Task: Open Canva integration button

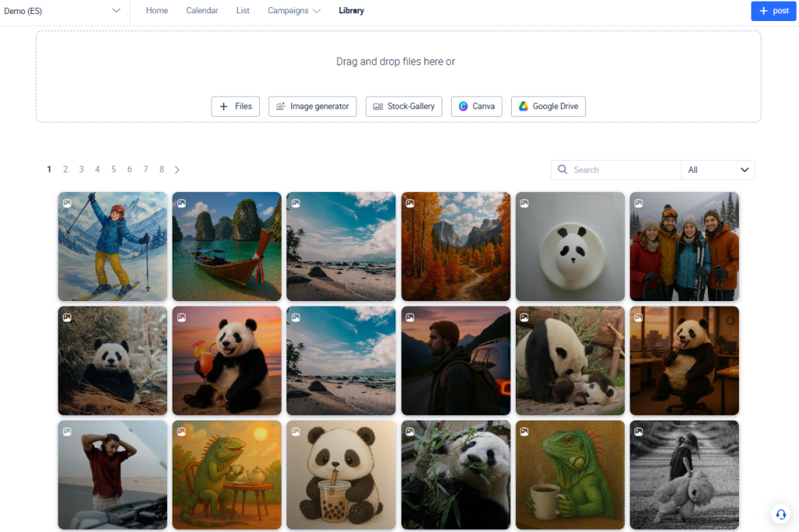Action: pos(476,106)
